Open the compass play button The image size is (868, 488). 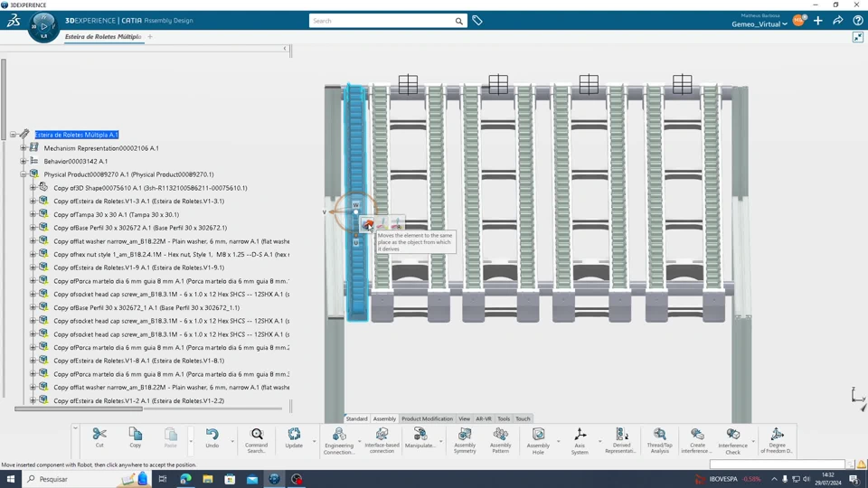pos(43,26)
